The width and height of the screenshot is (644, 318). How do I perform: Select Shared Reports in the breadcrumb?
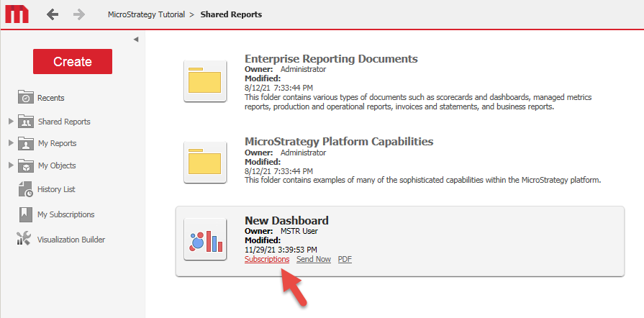pyautogui.click(x=231, y=14)
